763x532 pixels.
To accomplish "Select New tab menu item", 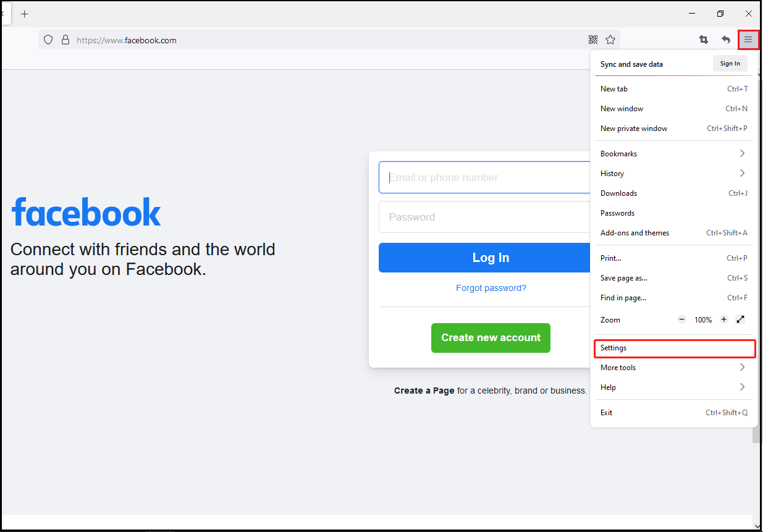I will click(x=674, y=89).
